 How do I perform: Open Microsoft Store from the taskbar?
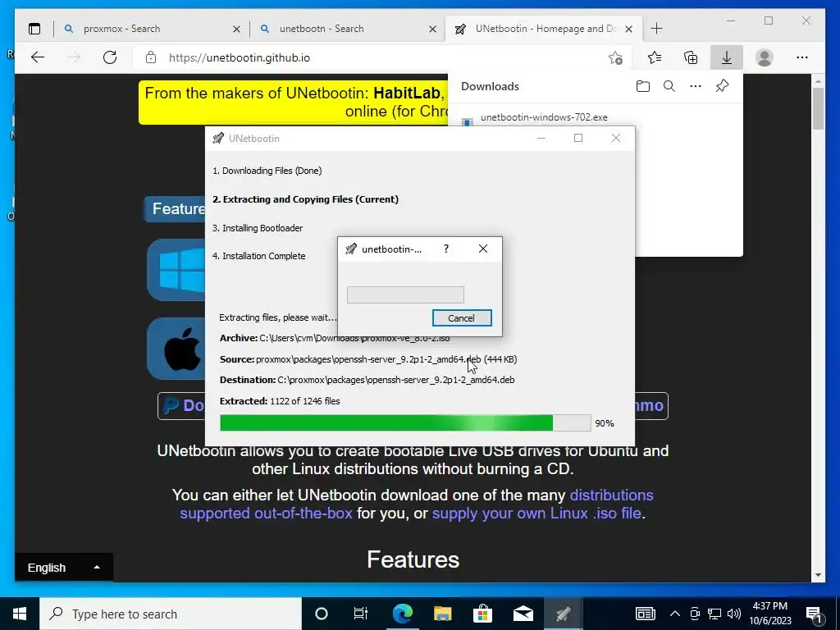click(x=482, y=614)
